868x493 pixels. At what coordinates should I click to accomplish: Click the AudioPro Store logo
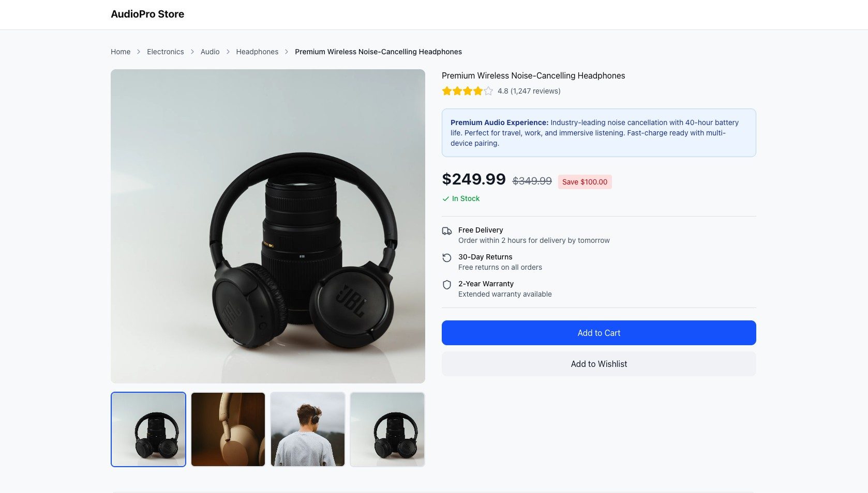coord(147,14)
